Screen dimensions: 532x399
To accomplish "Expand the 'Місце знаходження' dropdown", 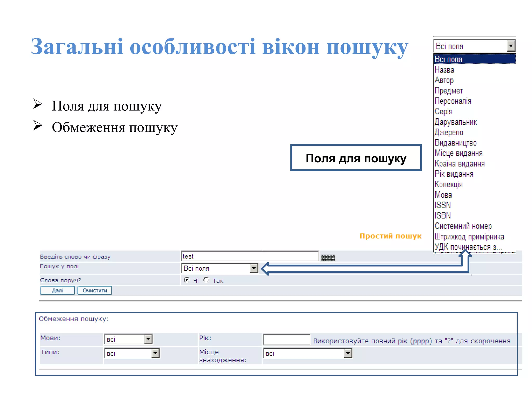I will pyautogui.click(x=308, y=353).
